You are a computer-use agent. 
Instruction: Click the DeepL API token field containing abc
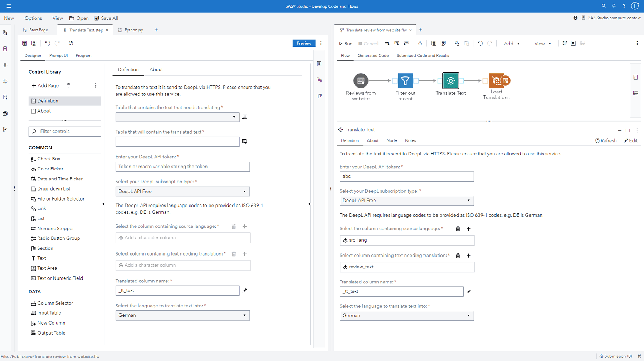click(x=406, y=176)
